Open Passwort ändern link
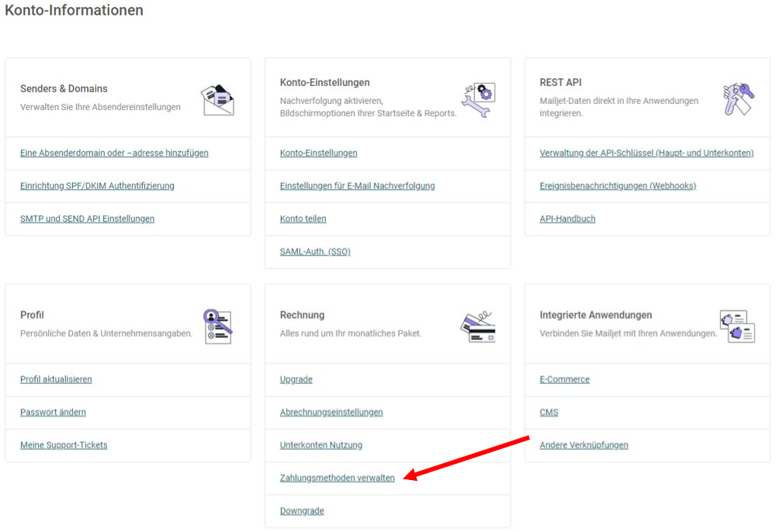Screen dimensions: 776x532 53,413
